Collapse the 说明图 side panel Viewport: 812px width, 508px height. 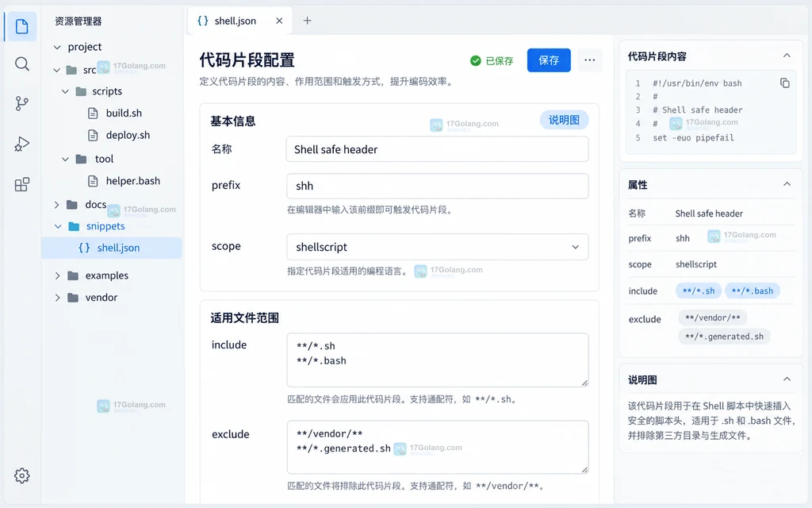point(787,379)
